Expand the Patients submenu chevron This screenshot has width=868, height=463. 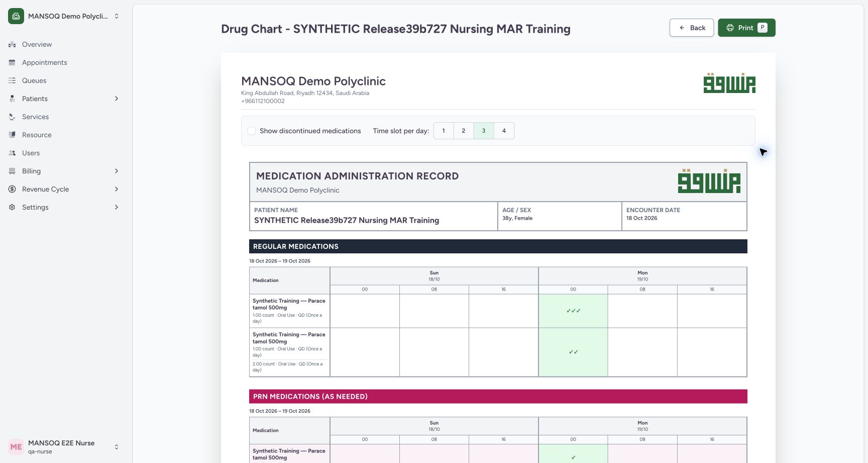tap(117, 99)
